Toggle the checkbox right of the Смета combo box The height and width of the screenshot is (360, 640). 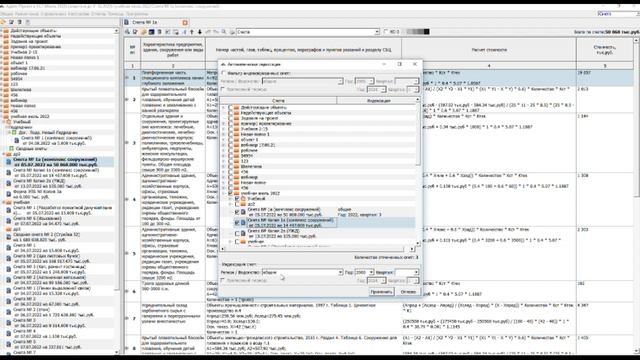tap(386, 32)
